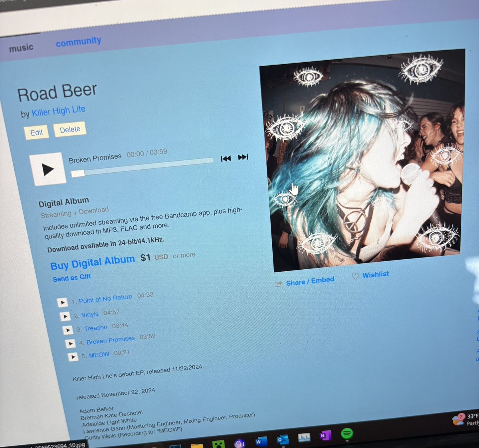
Task: Open the Minecraft taskbar icon
Action: click(x=218, y=444)
